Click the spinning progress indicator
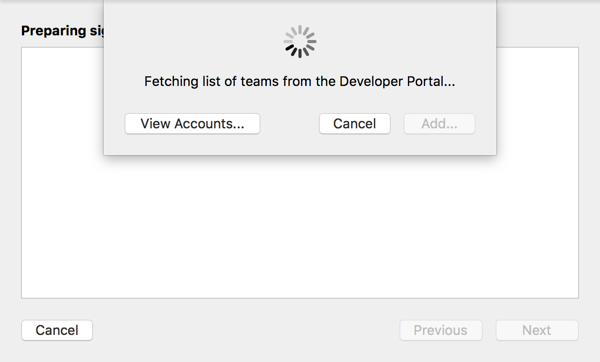600x362 pixels. (300, 42)
